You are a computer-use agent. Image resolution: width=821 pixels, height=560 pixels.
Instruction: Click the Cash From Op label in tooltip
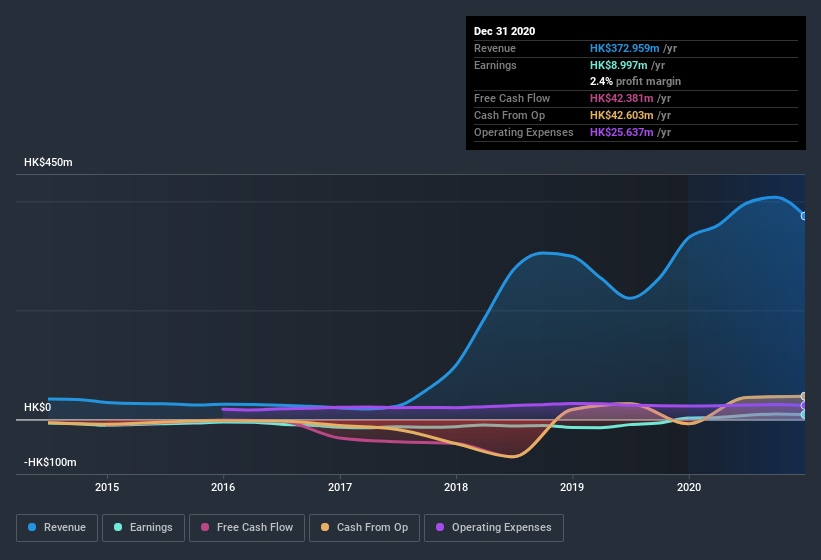coord(509,115)
